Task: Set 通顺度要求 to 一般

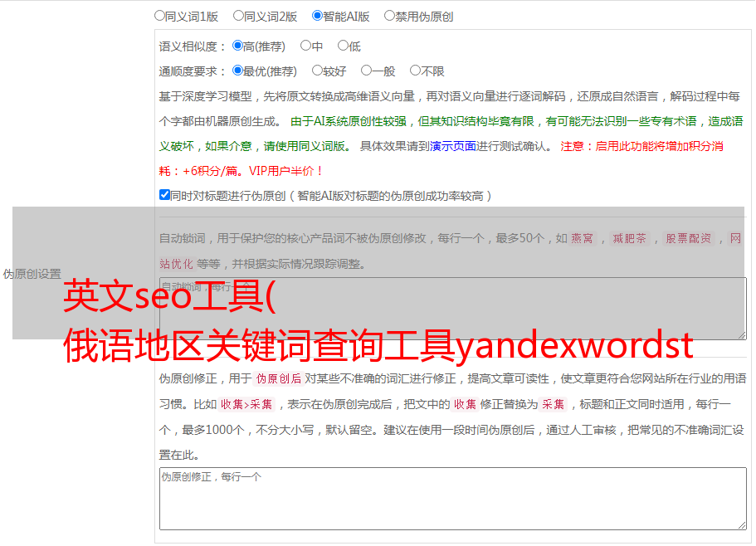Action: (x=367, y=71)
